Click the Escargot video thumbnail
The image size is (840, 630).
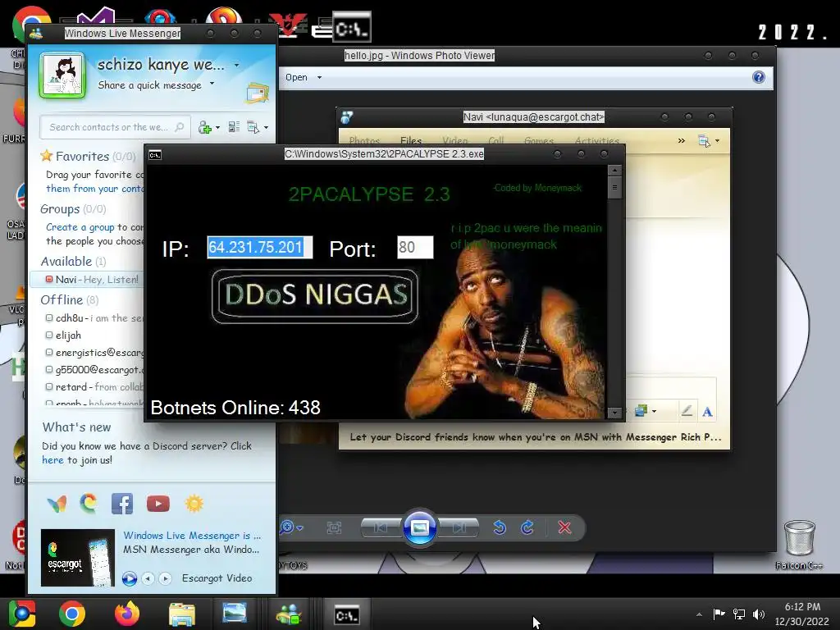pyautogui.click(x=78, y=558)
